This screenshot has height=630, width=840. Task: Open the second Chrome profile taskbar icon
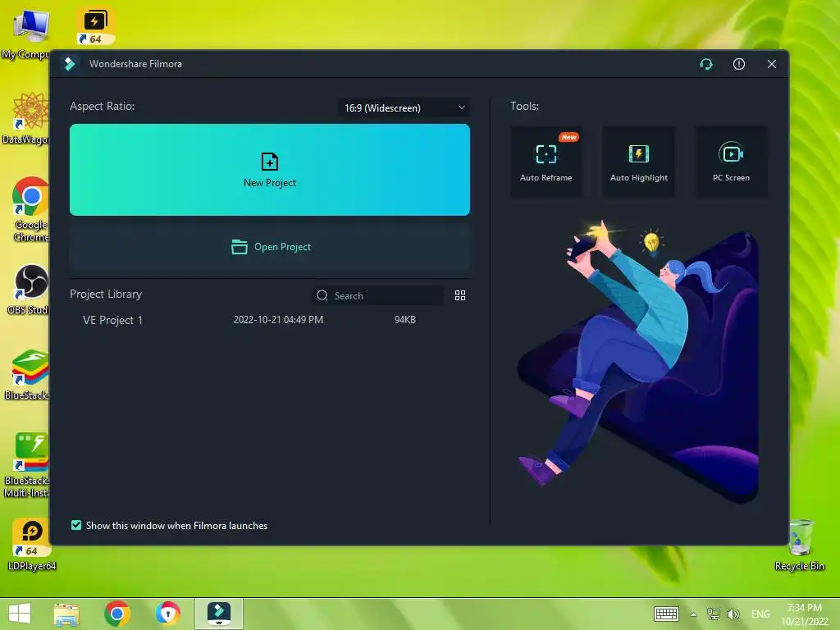coord(167,614)
